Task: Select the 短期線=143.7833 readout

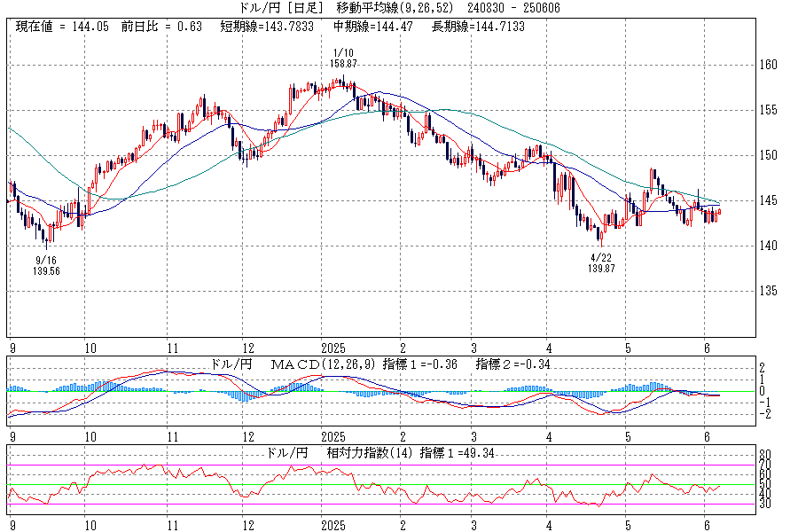Action: point(267,27)
